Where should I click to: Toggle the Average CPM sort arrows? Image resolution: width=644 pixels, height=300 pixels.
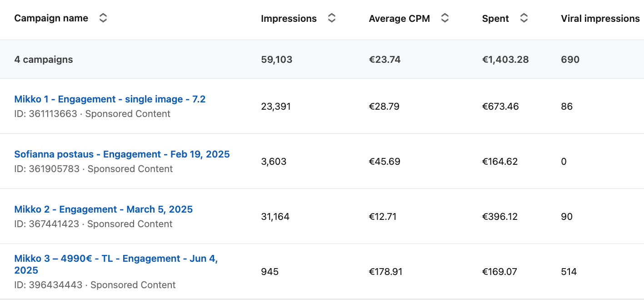(x=445, y=18)
